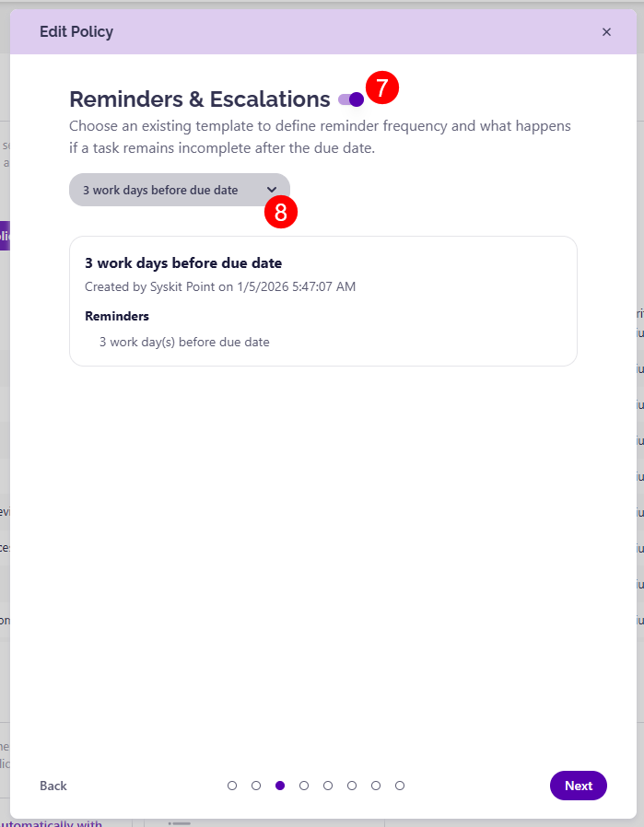The height and width of the screenshot is (827, 644).
Task: Select the 3 work days template card
Action: tap(322, 301)
